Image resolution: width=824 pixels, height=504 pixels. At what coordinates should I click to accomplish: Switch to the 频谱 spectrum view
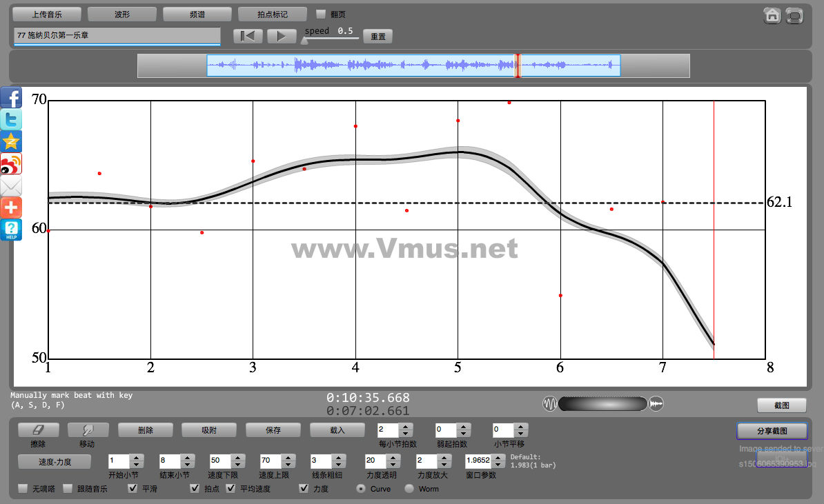pyautogui.click(x=197, y=14)
